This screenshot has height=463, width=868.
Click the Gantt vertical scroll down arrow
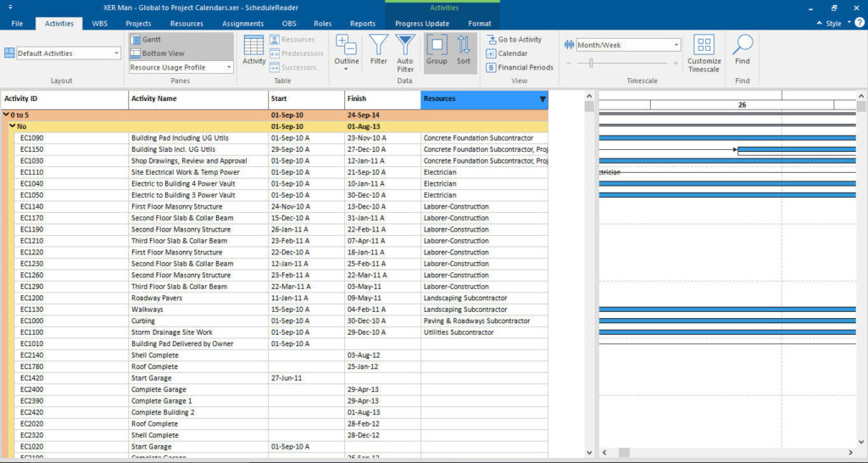pos(861,442)
